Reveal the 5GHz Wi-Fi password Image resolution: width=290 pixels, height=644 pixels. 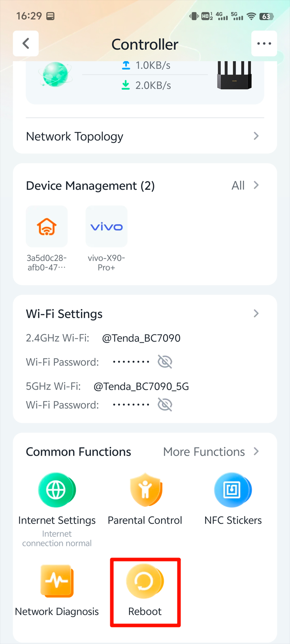tap(165, 404)
